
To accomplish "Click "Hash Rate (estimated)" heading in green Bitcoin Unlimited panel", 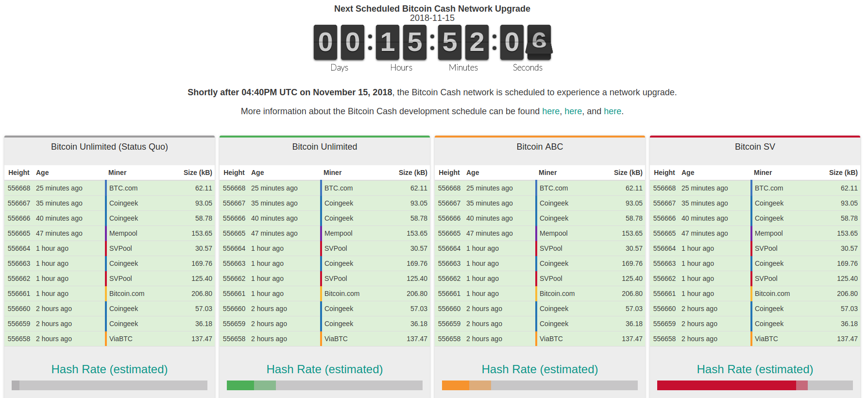I will pos(324,369).
